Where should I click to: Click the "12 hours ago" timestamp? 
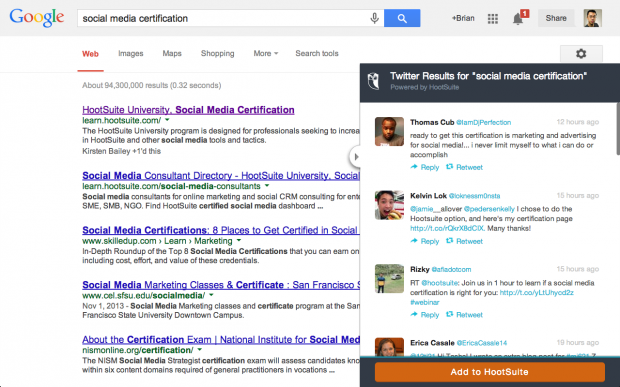click(578, 122)
